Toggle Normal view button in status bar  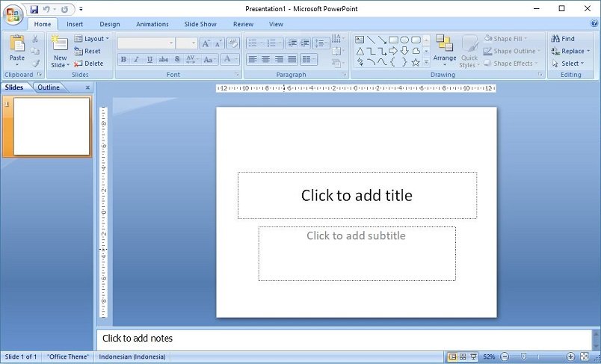pos(452,357)
